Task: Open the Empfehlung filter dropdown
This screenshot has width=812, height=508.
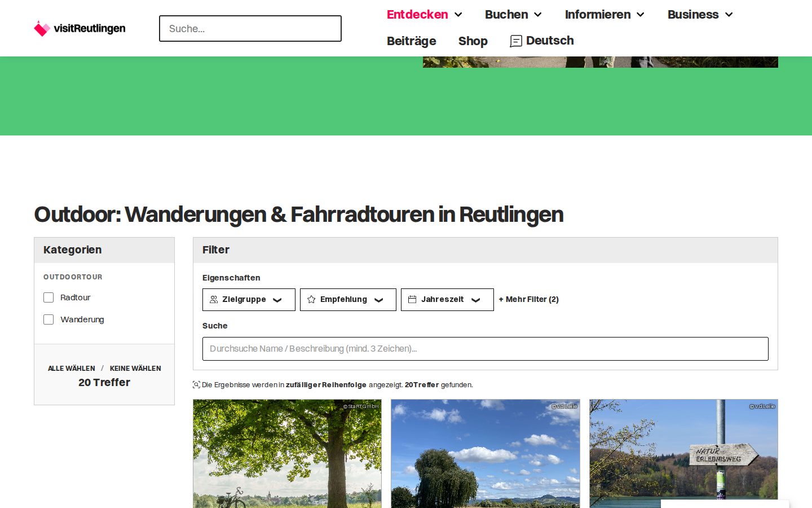Action: [348, 300]
